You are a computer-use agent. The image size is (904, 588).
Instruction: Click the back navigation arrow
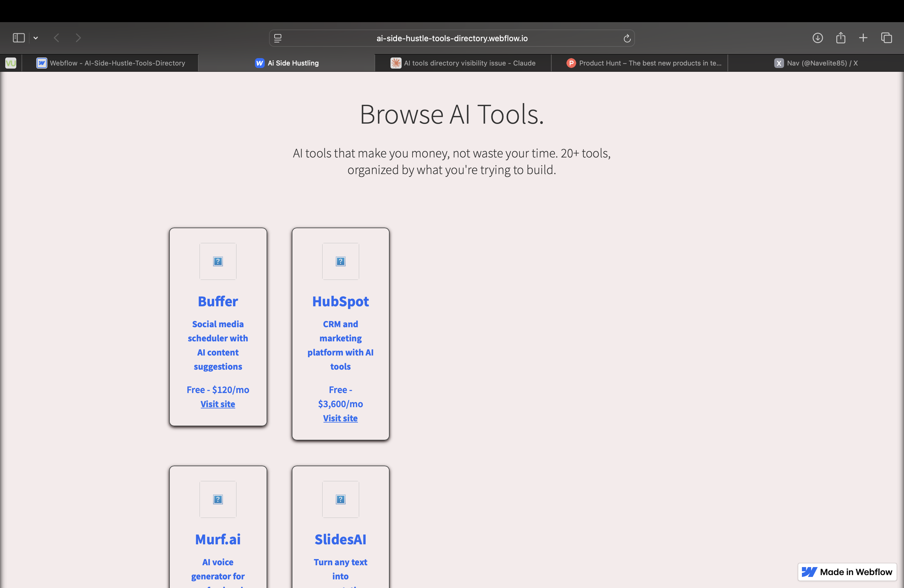click(x=57, y=38)
